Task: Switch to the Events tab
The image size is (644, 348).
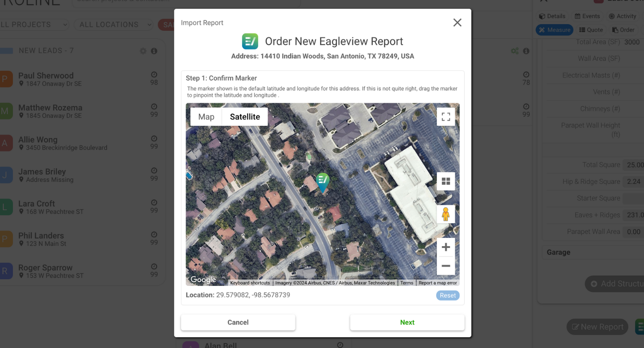Action: (x=587, y=16)
